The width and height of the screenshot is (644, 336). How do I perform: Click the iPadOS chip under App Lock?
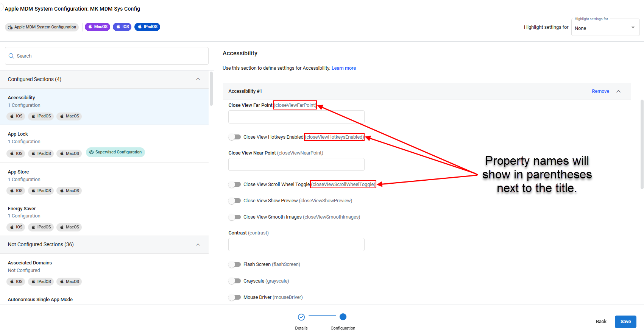(41, 153)
